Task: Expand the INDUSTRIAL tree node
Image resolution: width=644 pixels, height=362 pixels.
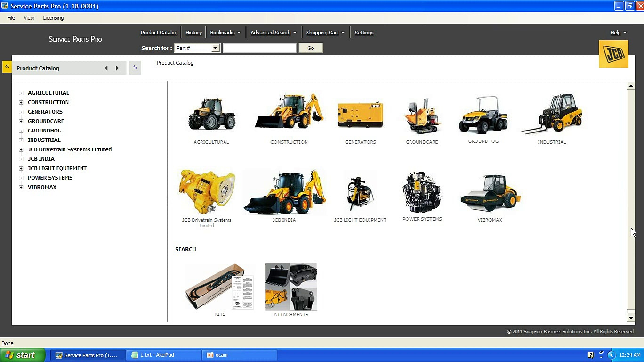Action: (21, 140)
